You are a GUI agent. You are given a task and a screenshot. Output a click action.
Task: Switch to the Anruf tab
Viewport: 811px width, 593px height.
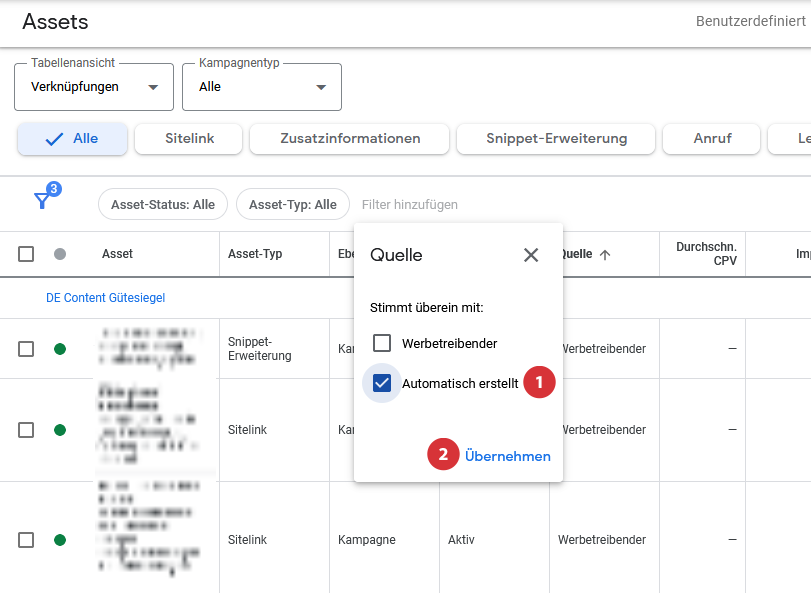[712, 139]
